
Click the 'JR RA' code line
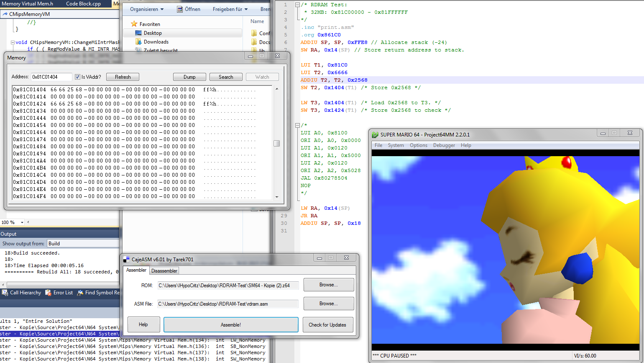click(309, 216)
